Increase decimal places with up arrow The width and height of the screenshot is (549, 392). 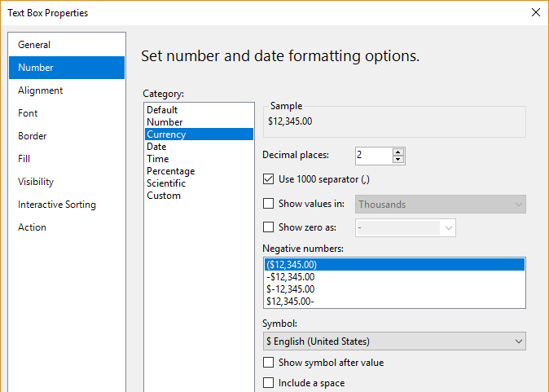pos(397,152)
